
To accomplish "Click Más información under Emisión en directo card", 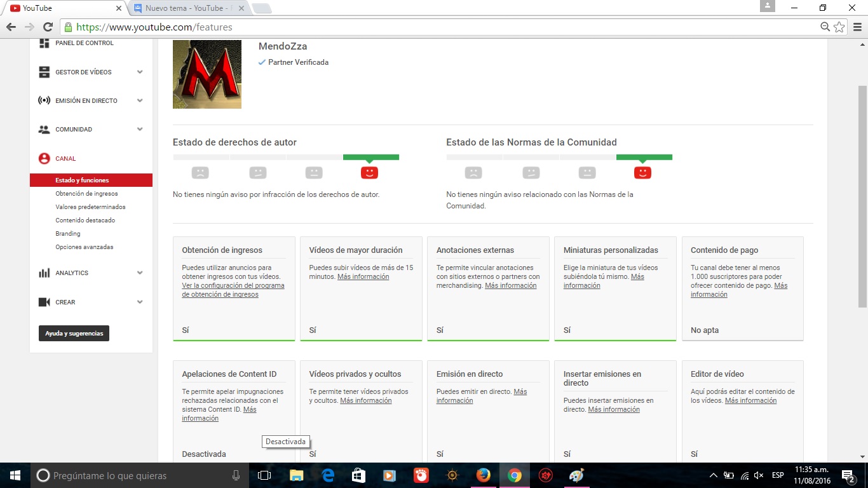I will tap(482, 396).
